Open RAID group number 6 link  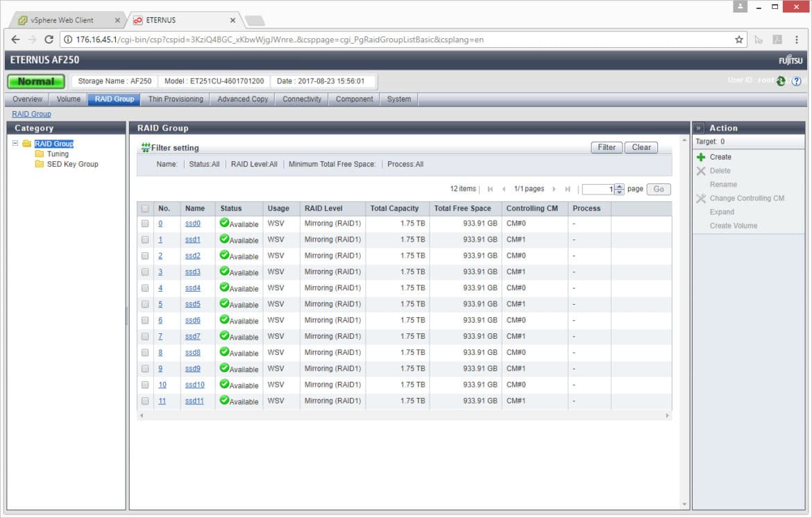160,320
